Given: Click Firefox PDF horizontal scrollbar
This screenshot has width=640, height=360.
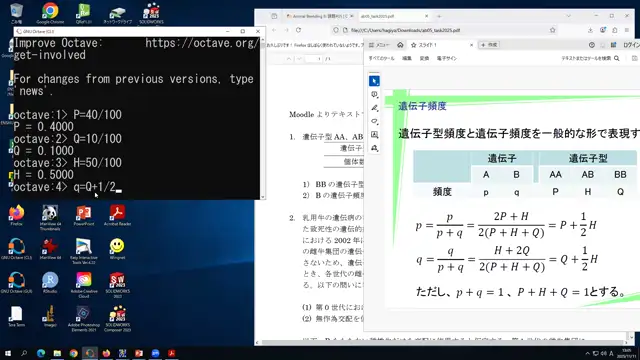Looking at the screenshot, I should point(443,342).
